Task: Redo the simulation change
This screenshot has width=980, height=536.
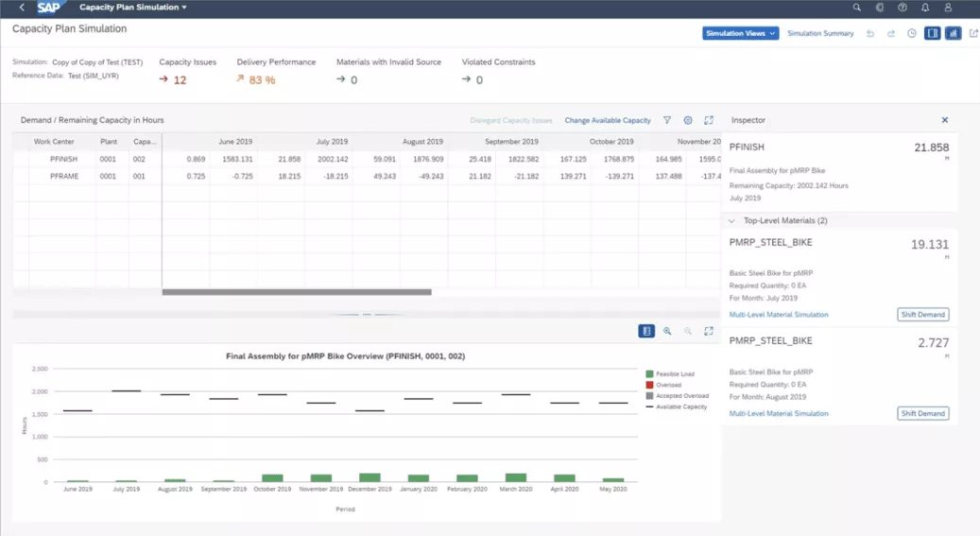Action: (x=890, y=33)
